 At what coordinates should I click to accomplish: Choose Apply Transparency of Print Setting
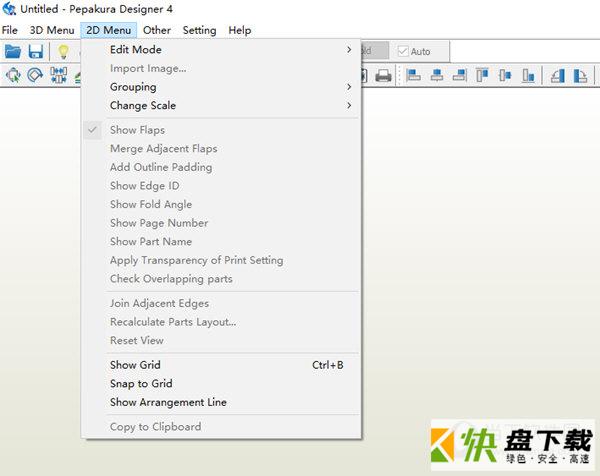[x=221, y=260]
